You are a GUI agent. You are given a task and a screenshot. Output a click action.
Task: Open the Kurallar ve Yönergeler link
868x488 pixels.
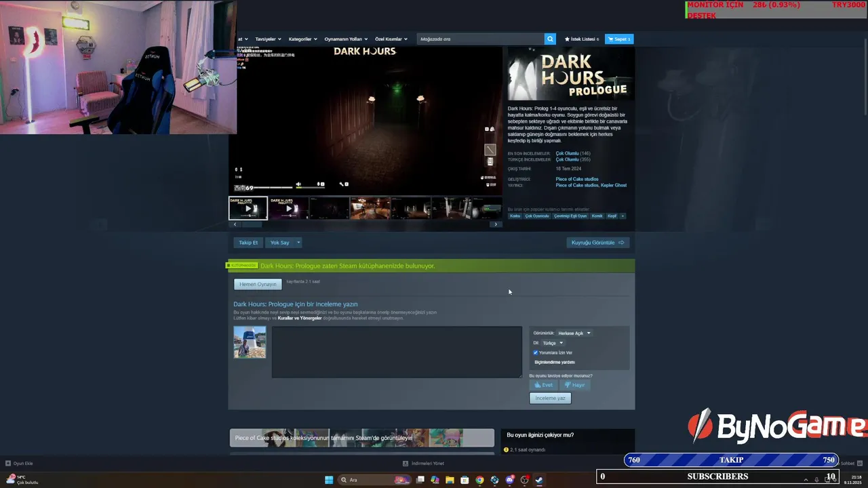[x=300, y=318]
